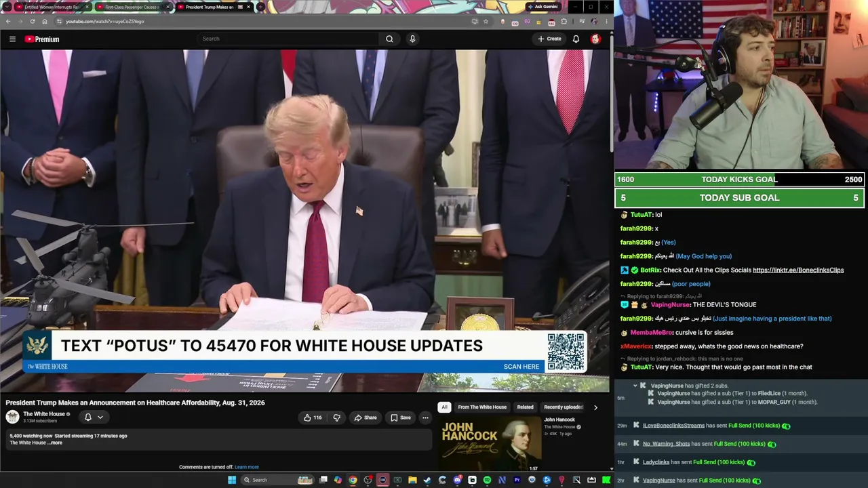Close the First-Class Passenger tab

coord(168,7)
